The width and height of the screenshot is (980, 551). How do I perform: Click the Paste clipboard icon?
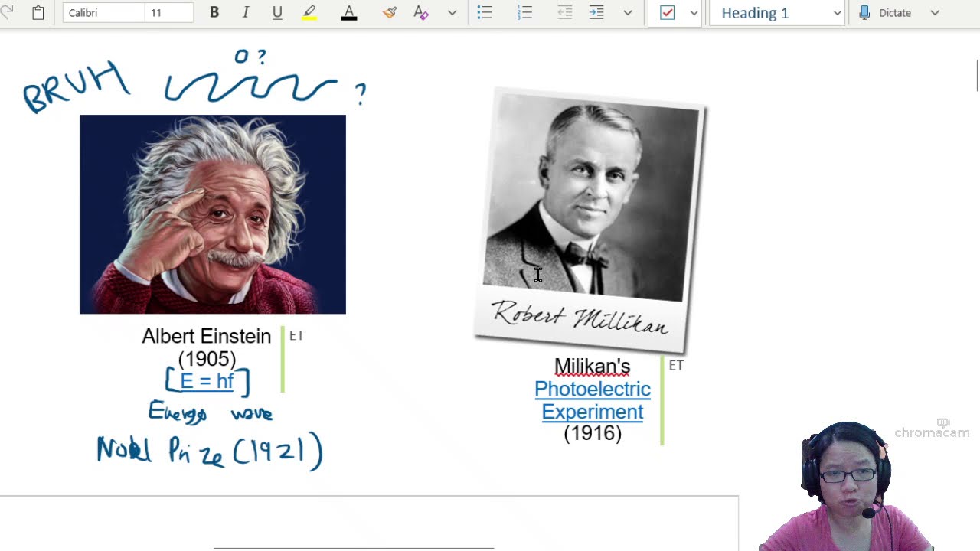(38, 12)
